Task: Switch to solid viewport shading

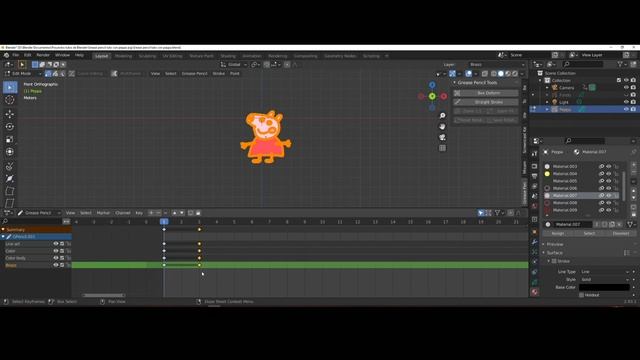Action: tap(501, 73)
